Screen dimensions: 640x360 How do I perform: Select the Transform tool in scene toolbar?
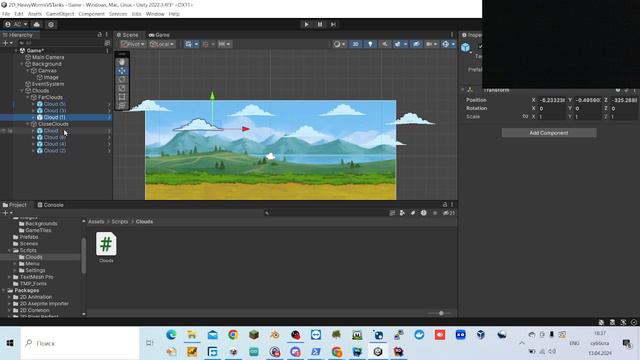tap(122, 105)
